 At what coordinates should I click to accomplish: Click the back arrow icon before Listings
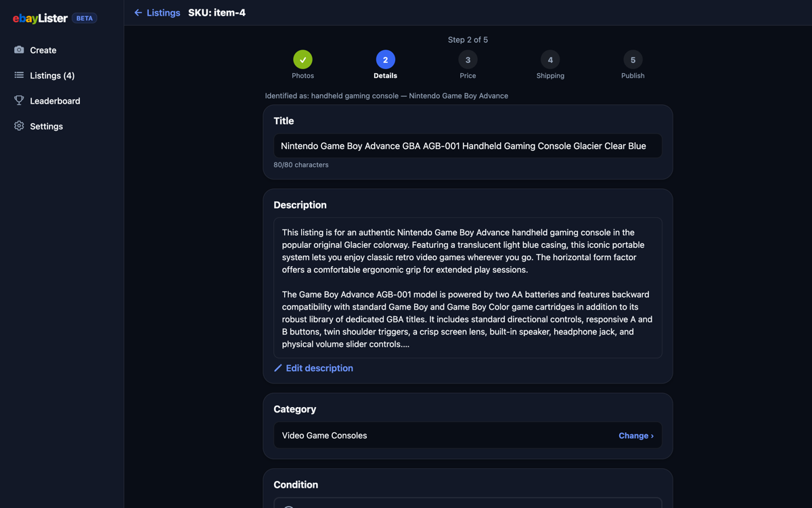[x=138, y=13]
